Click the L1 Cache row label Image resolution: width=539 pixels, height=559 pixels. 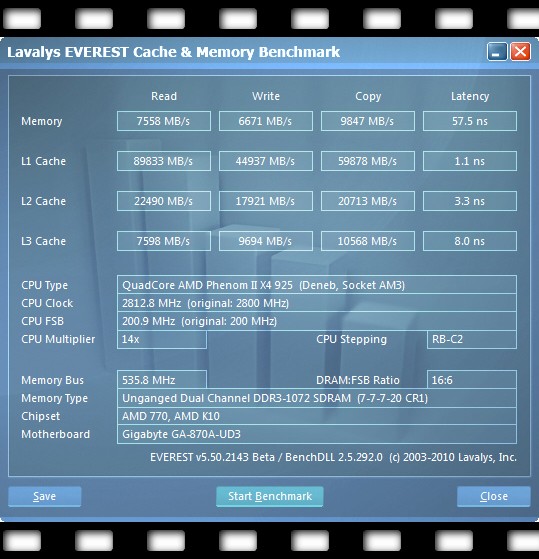(43, 161)
